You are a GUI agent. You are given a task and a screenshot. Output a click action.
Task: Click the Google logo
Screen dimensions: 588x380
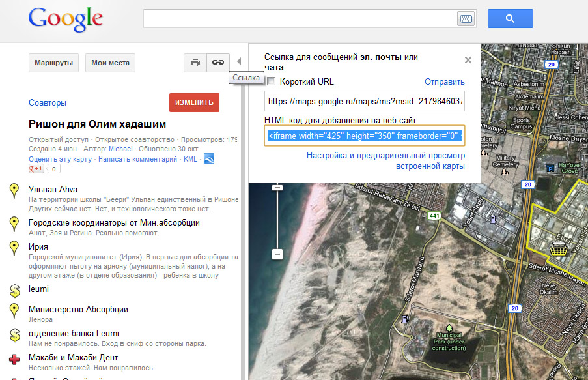[66, 19]
